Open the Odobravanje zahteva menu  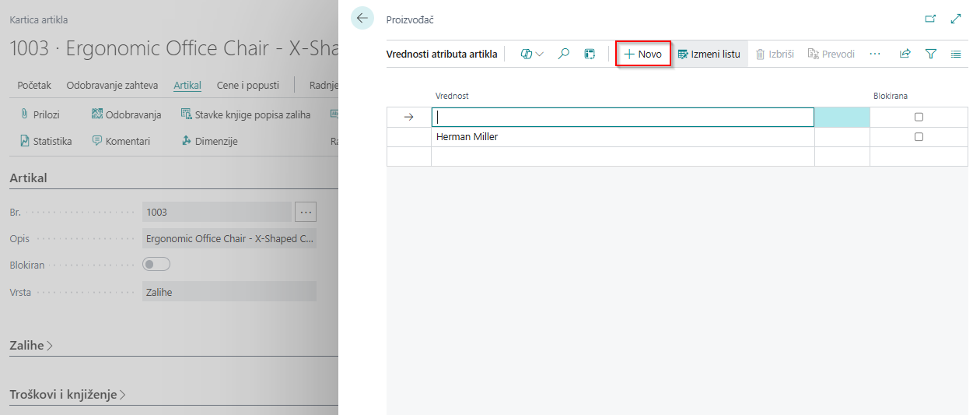112,85
